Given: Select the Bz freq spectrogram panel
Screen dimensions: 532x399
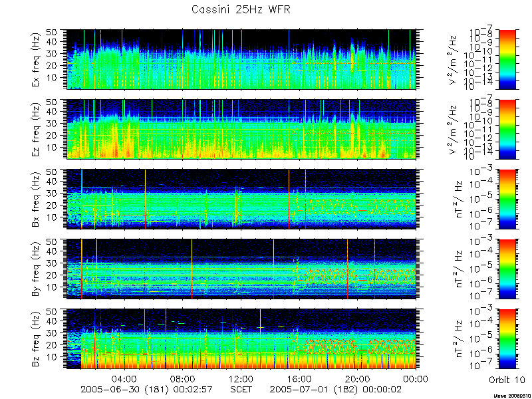Looking at the screenshot, I should tap(241, 339).
